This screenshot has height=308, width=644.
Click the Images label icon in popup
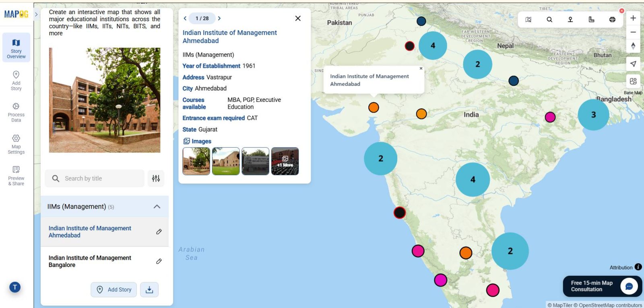(187, 141)
